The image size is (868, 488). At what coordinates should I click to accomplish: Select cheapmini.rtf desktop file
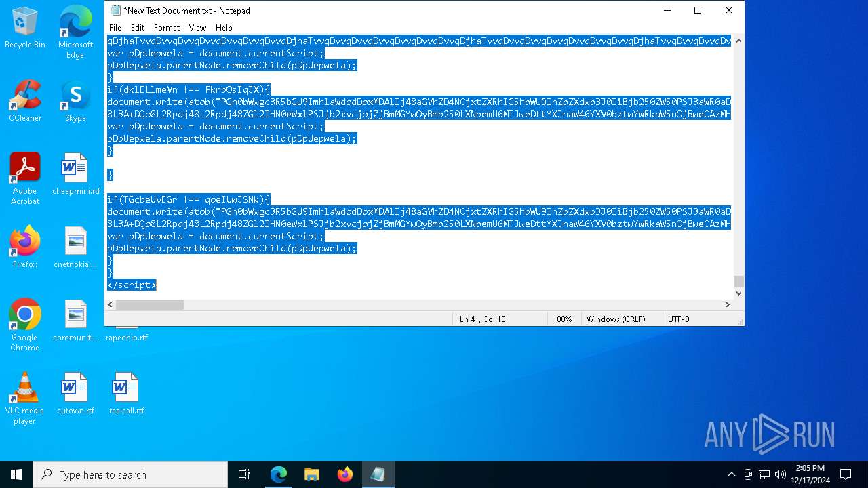click(x=75, y=174)
